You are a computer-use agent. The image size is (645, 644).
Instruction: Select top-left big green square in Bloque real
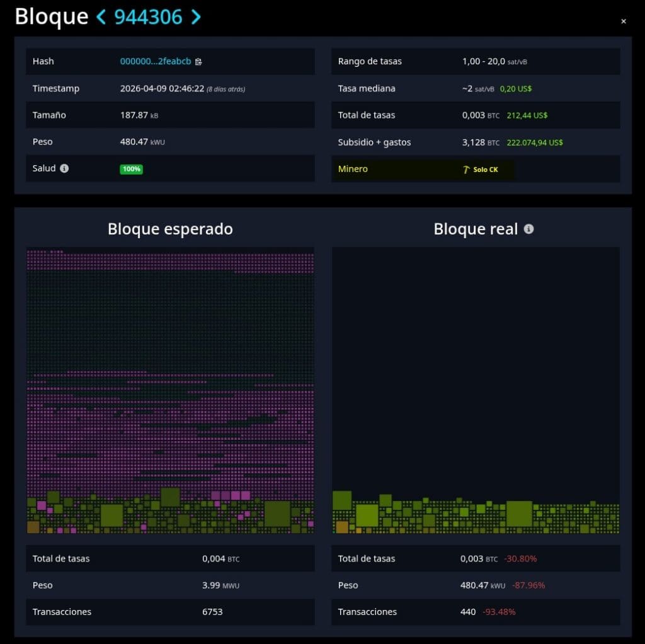pos(341,500)
